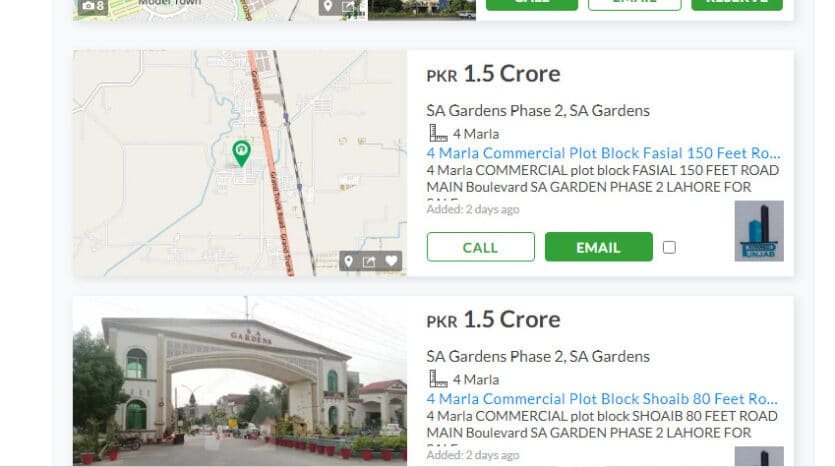Open '4 Marla Commercial Plot Block Shoaib' link

[602, 399]
